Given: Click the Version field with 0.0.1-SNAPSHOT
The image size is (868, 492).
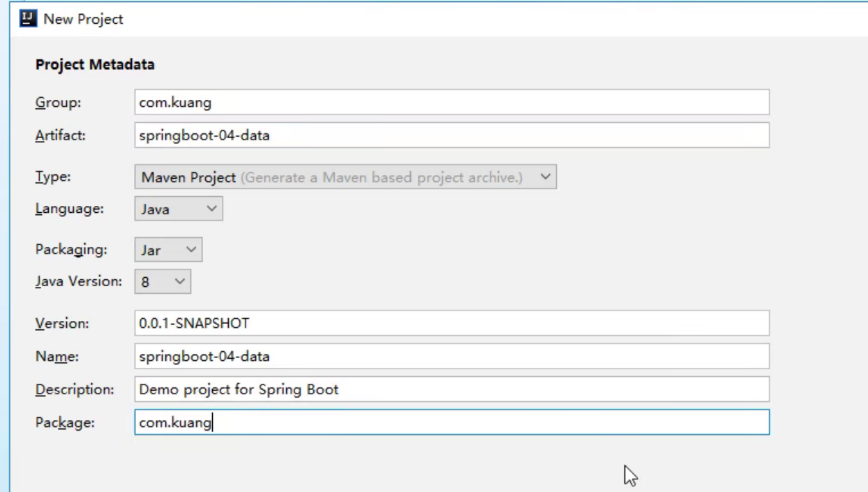Looking at the screenshot, I should click(451, 323).
